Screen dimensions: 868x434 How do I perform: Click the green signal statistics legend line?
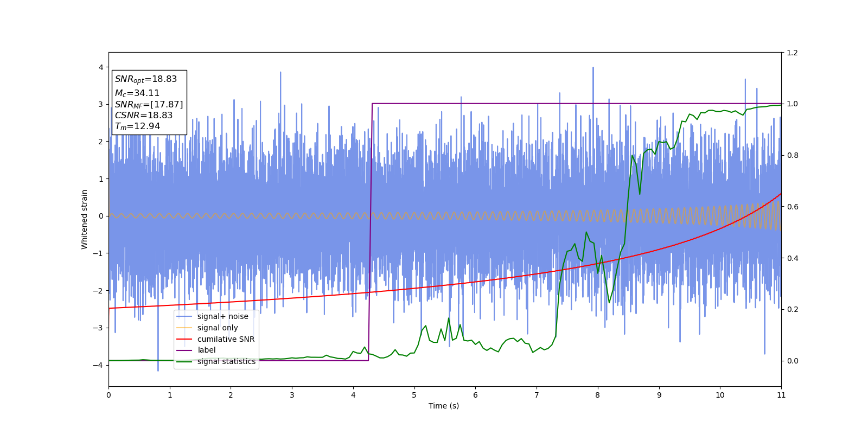(184, 361)
